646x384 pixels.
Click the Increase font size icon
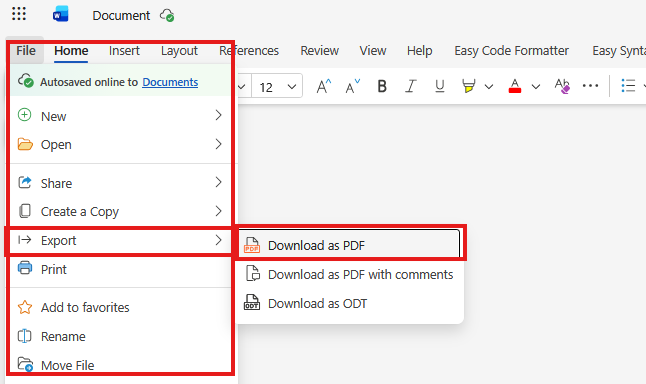point(323,87)
